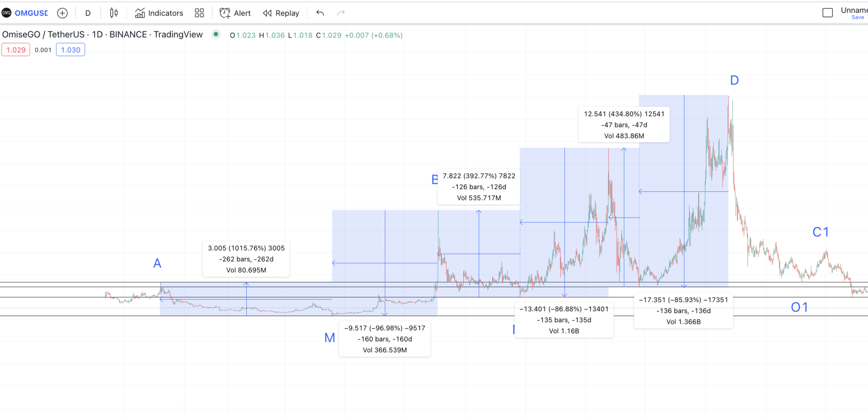
Task: Select the chart label B
Action: (x=435, y=179)
